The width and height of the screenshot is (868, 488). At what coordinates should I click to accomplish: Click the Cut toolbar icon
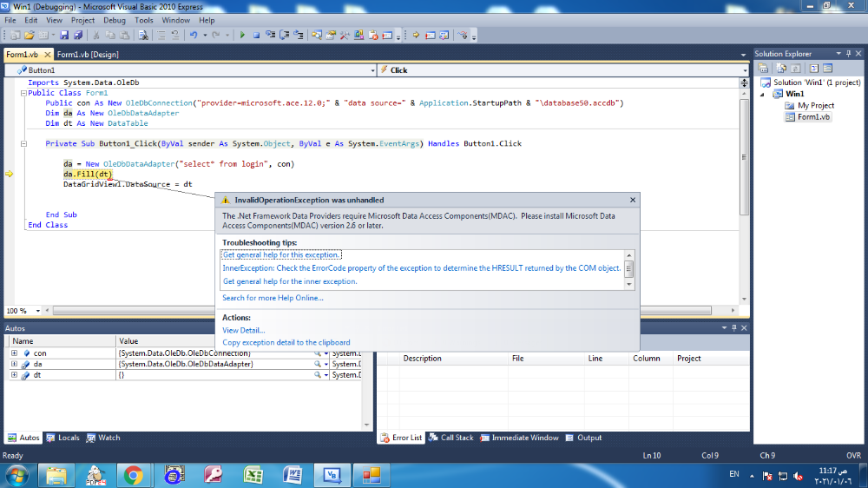click(x=95, y=36)
